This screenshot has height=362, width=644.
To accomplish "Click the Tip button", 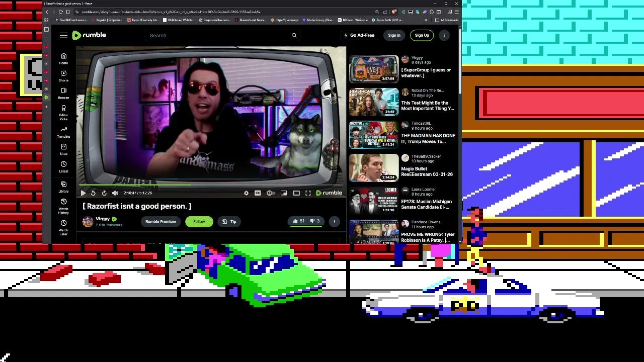I will tap(229, 221).
